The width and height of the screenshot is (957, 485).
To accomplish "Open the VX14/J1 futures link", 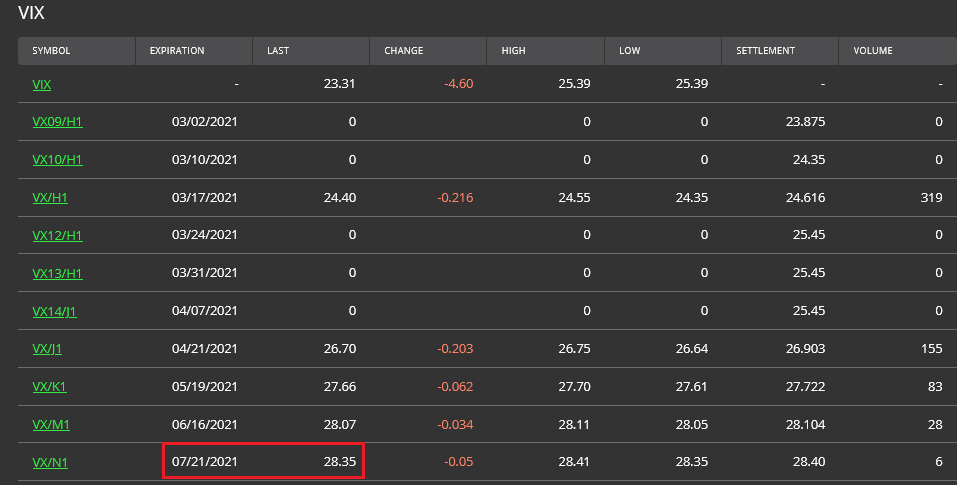I will 54,311.
